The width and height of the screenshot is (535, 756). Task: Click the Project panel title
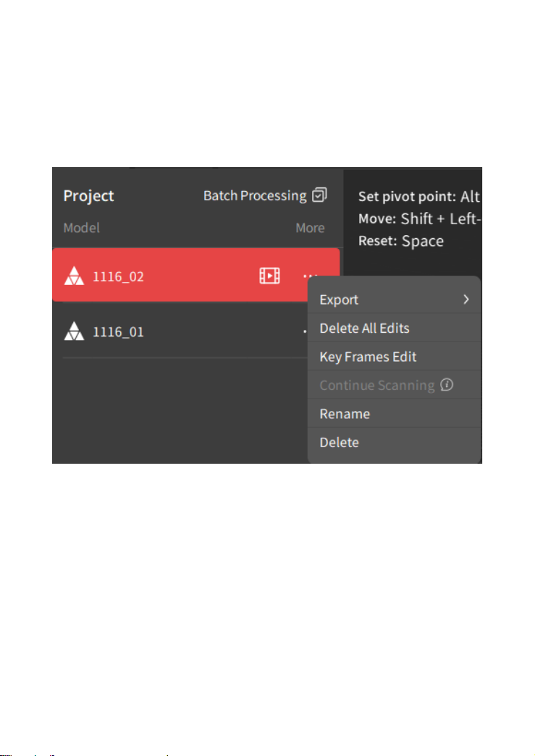(x=89, y=195)
